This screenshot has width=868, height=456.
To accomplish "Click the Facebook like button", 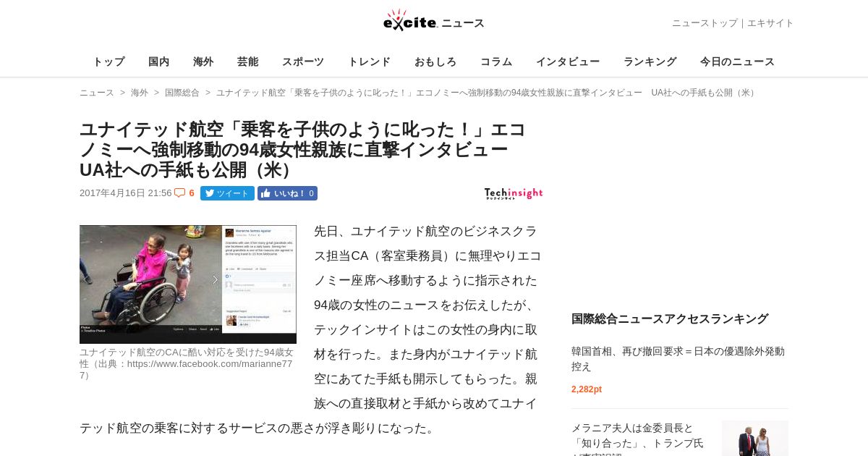I will click(x=287, y=193).
